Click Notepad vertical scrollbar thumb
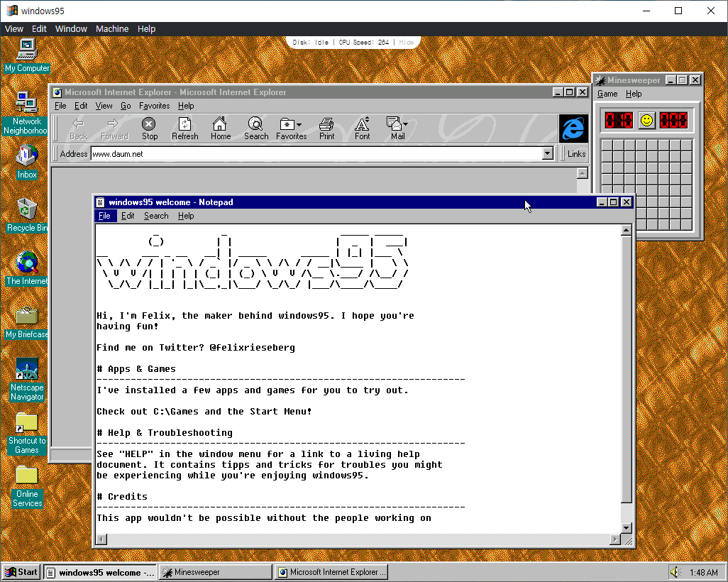This screenshot has width=728, height=582. [x=627, y=370]
